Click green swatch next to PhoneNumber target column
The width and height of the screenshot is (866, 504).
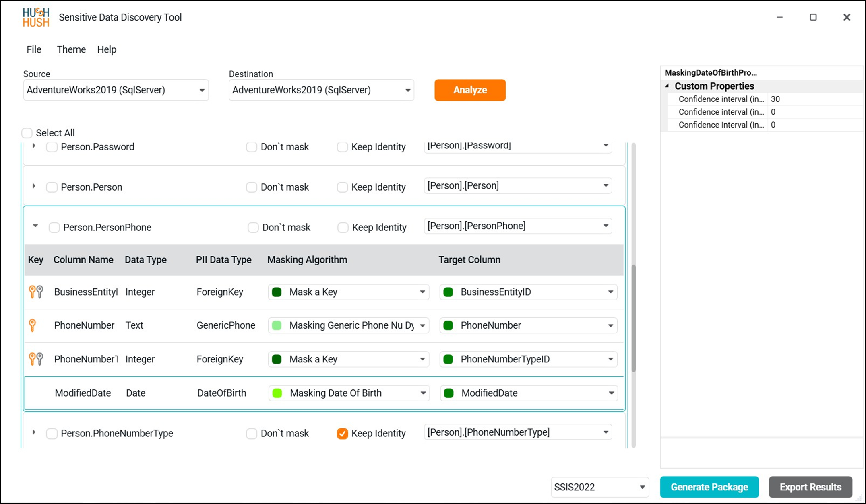click(448, 325)
